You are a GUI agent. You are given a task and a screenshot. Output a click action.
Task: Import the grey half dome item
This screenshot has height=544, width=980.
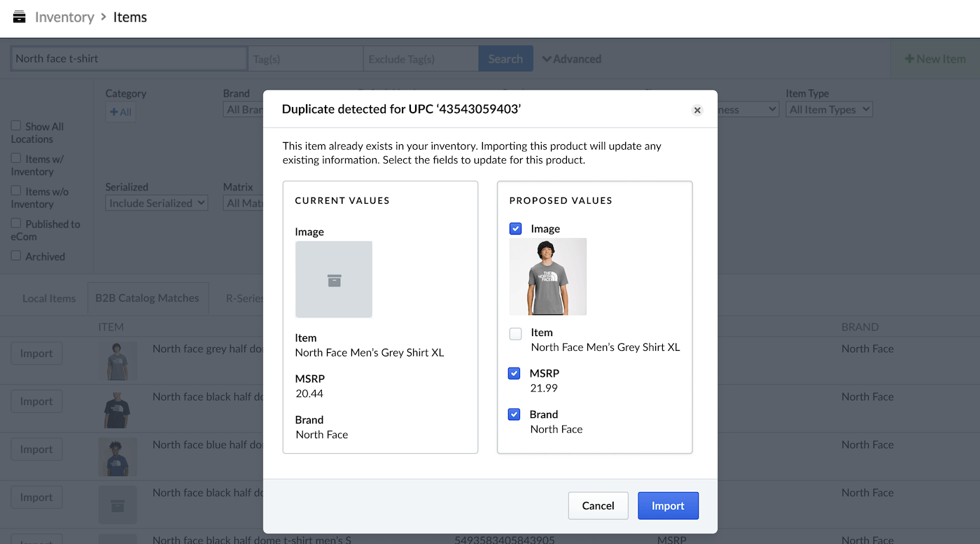36,354
